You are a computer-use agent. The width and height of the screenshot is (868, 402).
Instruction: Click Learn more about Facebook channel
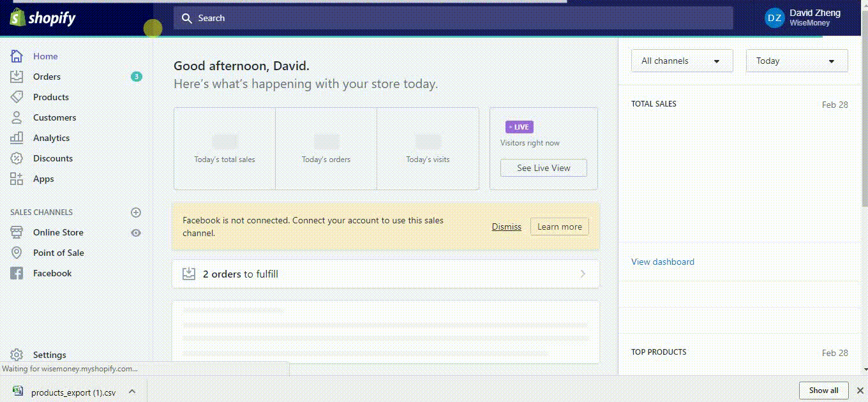pyautogui.click(x=560, y=227)
